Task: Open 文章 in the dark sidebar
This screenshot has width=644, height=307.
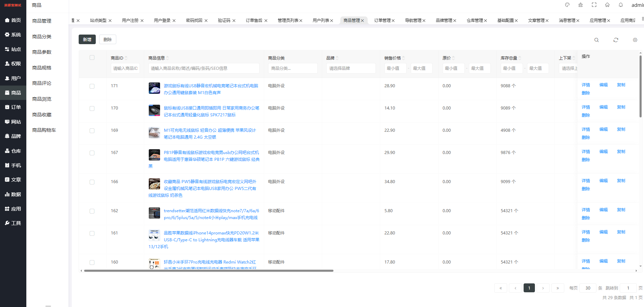Action: [x=13, y=180]
